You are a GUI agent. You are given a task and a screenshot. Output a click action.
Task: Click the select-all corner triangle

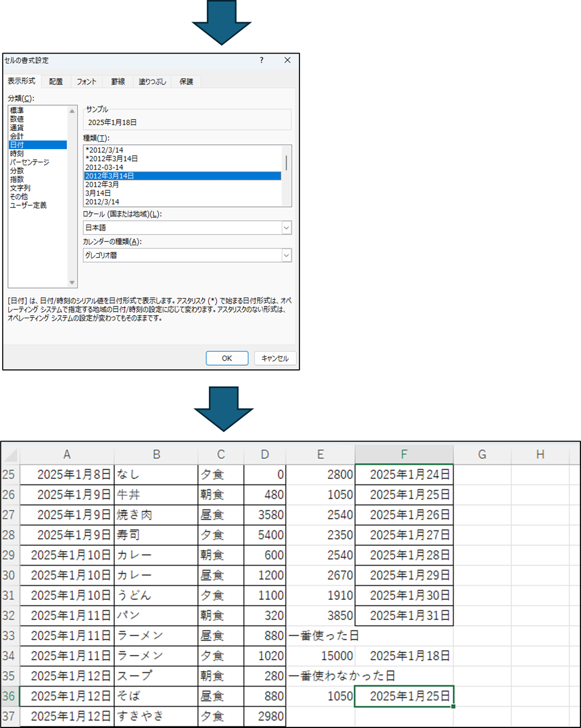click(x=11, y=455)
